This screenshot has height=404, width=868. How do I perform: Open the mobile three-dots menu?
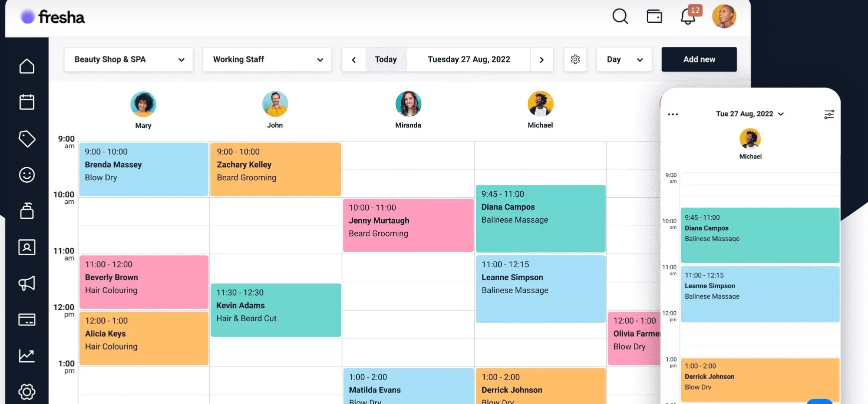673,114
